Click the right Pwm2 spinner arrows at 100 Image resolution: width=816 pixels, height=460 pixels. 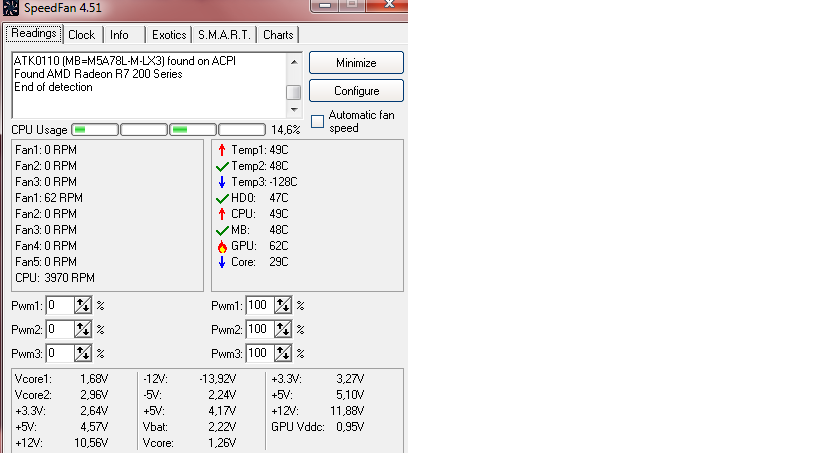[283, 329]
